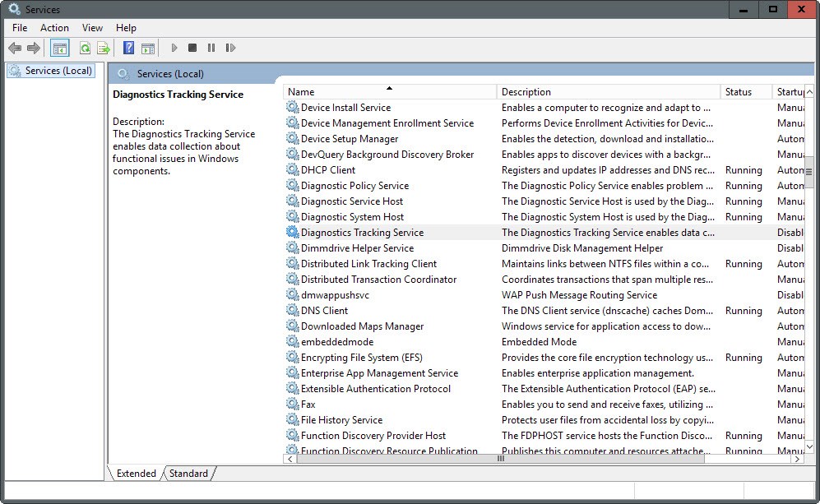Image resolution: width=820 pixels, height=504 pixels.
Task: Click the Show/Hide Action Pane icon
Action: (x=148, y=49)
